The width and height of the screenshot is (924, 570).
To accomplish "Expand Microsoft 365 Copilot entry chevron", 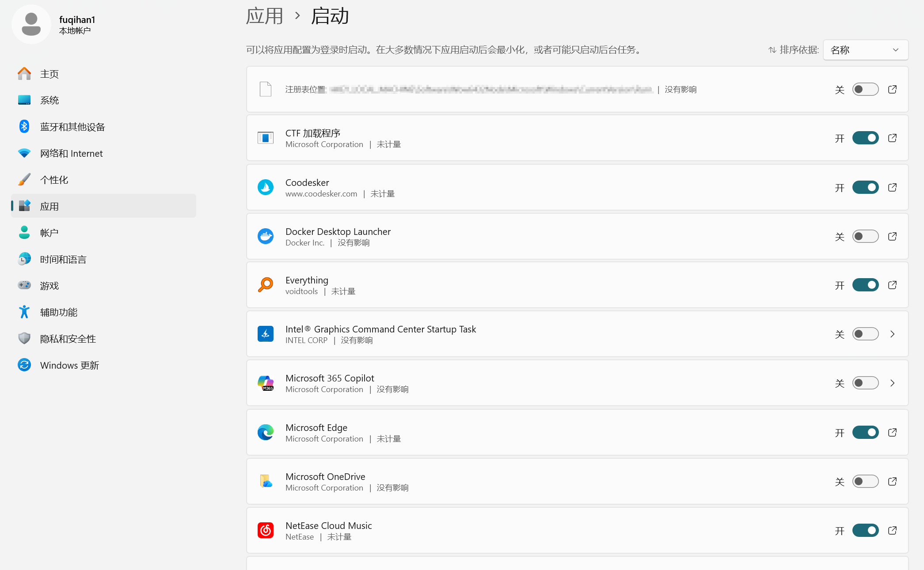I will [892, 383].
